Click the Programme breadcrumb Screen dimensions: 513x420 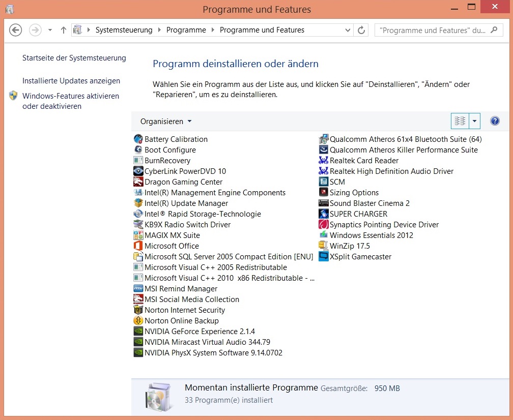click(186, 30)
